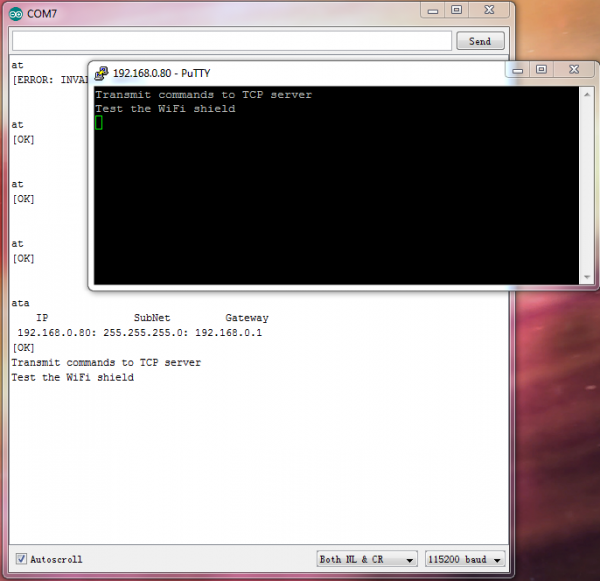Click the 192.168.0.80 - PuTTY title bar
The height and width of the screenshot is (581, 600).
click(298, 73)
